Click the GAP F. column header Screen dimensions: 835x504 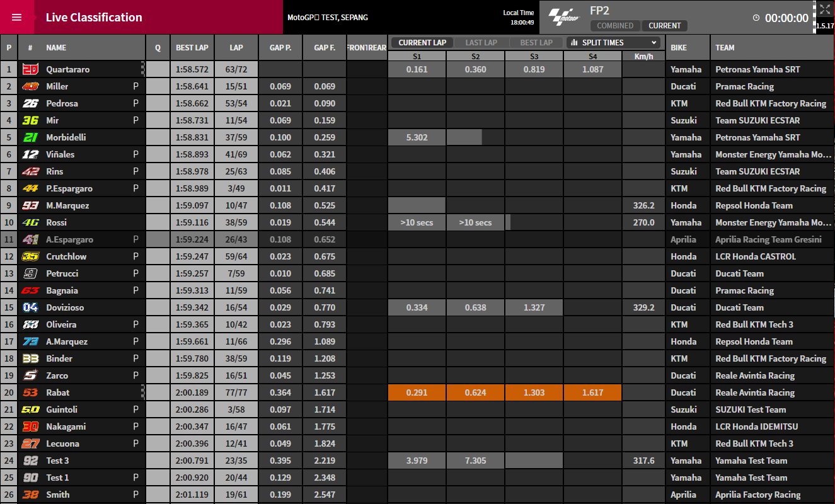coord(325,47)
